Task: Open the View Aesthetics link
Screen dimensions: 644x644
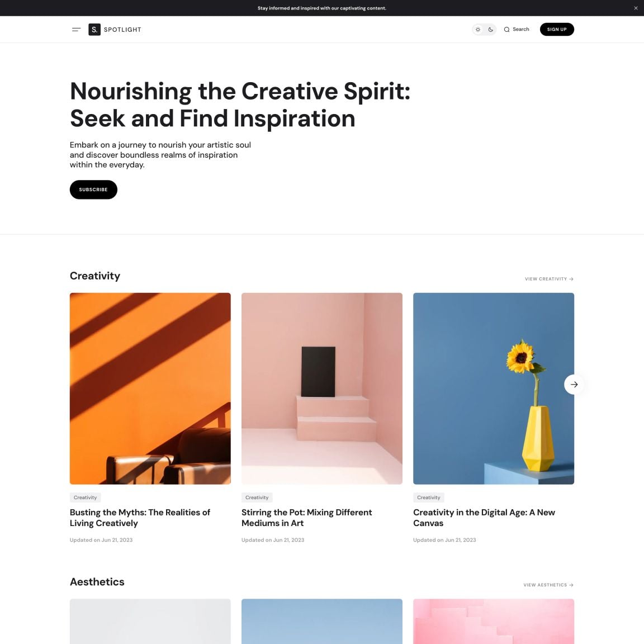Action: click(548, 585)
